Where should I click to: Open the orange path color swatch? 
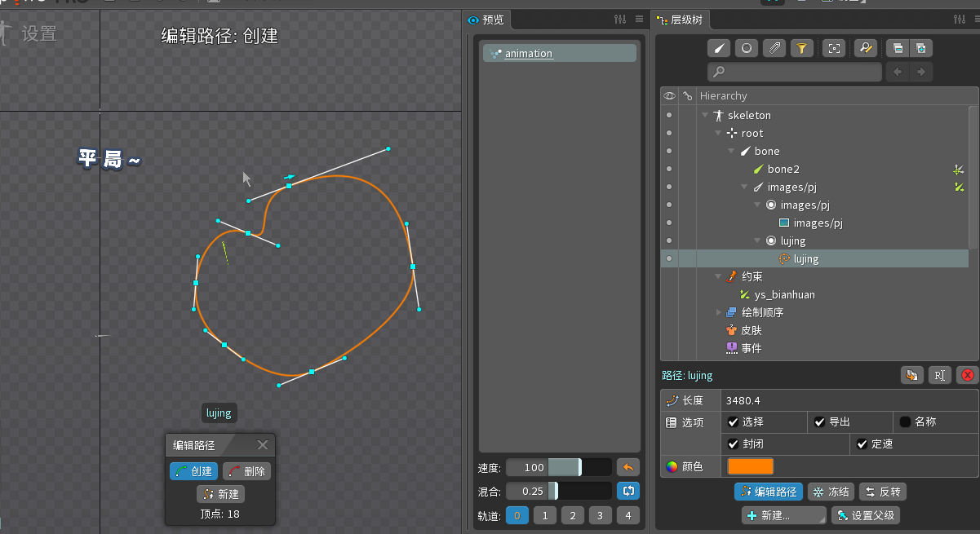click(751, 466)
